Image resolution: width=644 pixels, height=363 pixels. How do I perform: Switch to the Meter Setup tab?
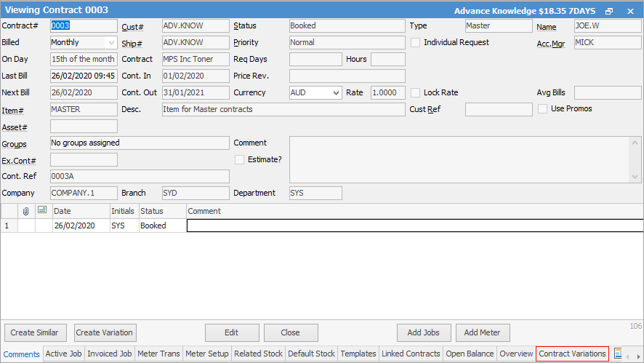pos(206,354)
